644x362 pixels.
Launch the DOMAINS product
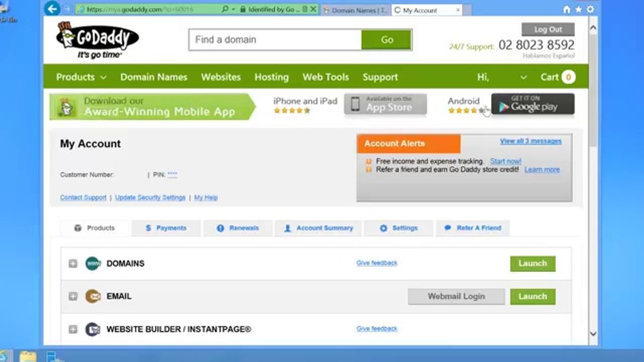(x=533, y=263)
